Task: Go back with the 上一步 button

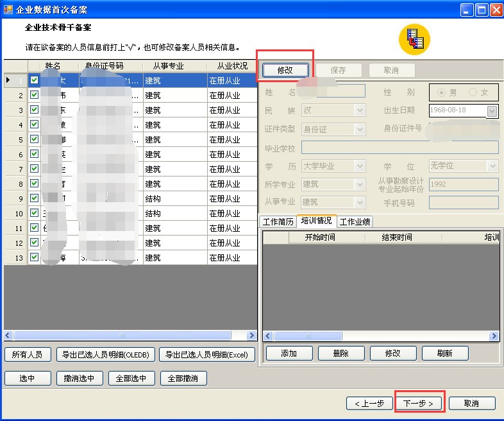Action: [x=369, y=404]
